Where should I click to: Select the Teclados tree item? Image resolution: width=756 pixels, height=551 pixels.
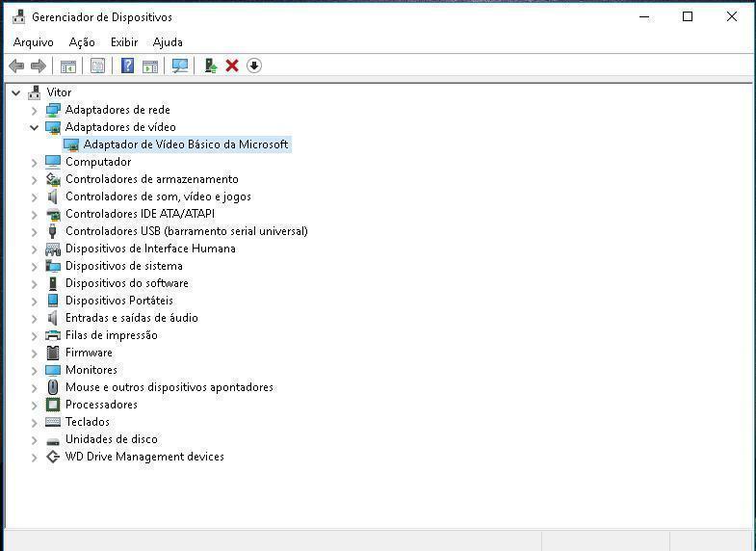88,422
